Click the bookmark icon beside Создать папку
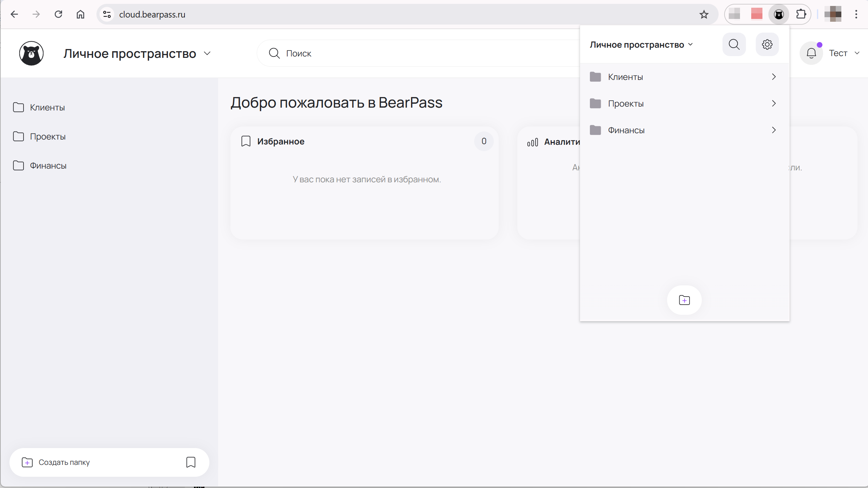The width and height of the screenshot is (868, 488). (191, 462)
